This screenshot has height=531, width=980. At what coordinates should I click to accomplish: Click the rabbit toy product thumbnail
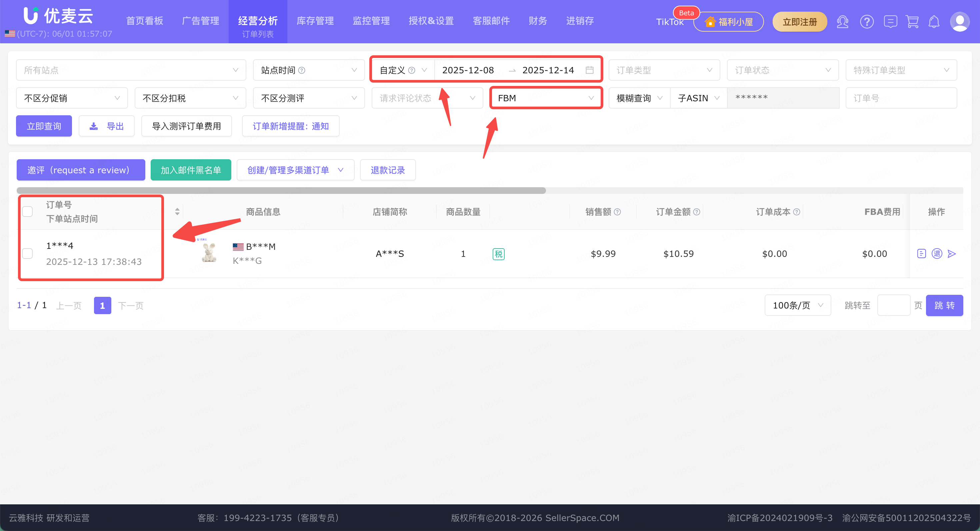208,253
